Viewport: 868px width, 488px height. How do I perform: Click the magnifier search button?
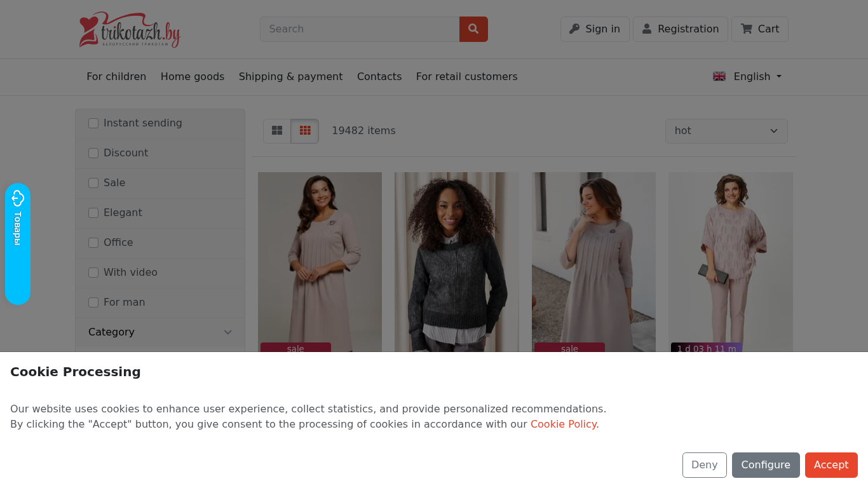473,29
